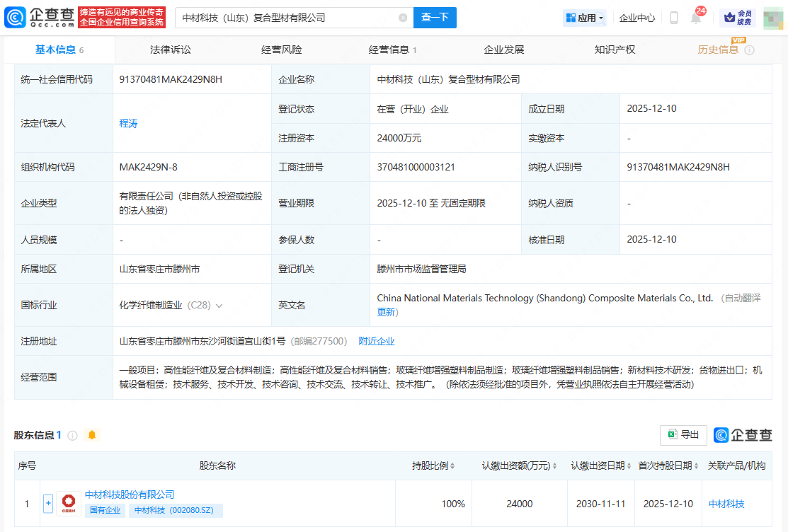Viewport: 788px width, 532px height.
Task: Switch to the legal litigation tab
Action: click(x=170, y=50)
